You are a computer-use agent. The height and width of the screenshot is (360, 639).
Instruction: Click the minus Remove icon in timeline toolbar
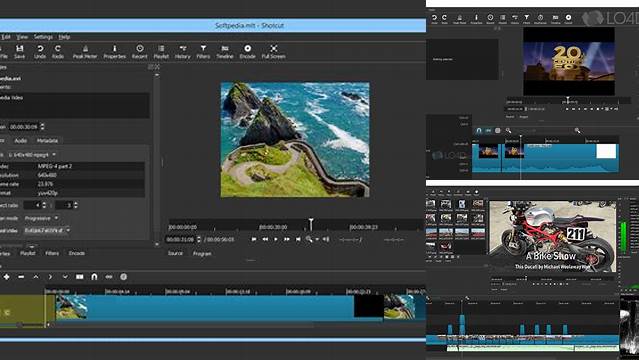[x=21, y=277]
